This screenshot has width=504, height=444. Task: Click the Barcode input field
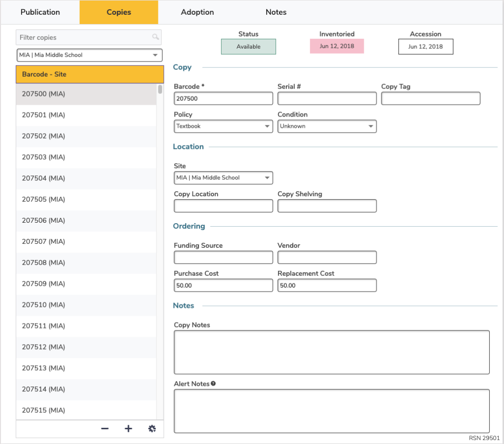223,98
